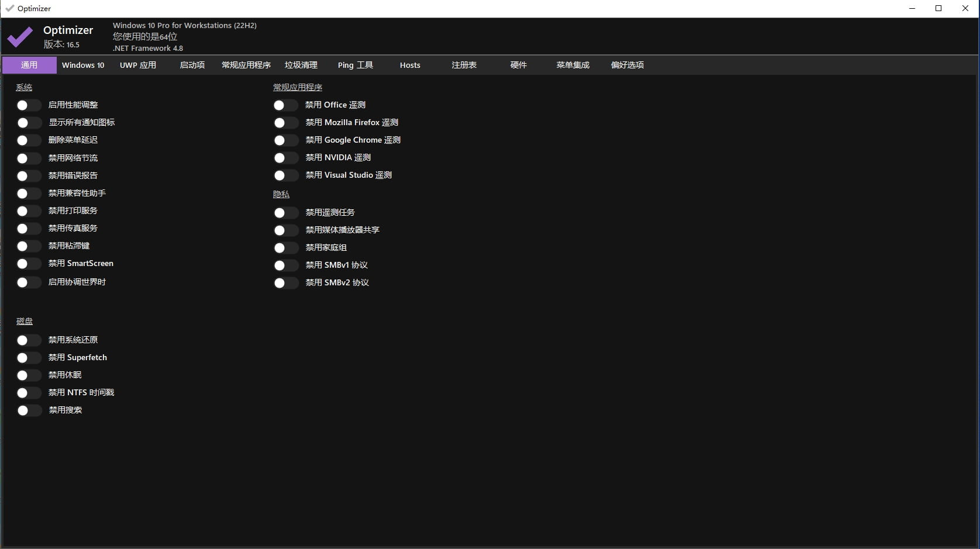Viewport: 980px width, 549px height.
Task: Open the 注册表 tab
Action: 464,65
